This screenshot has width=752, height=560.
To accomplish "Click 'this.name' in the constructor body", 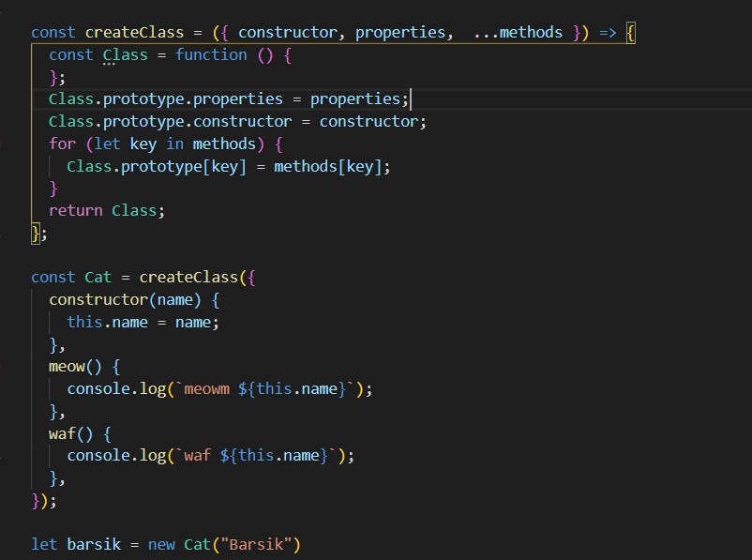I will [x=108, y=322].
